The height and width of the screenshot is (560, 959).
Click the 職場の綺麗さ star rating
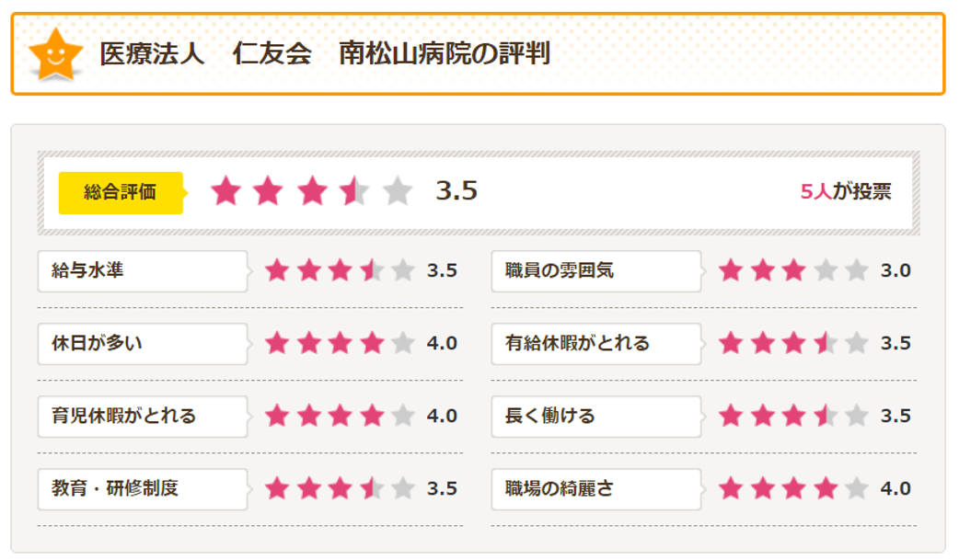pos(793,488)
